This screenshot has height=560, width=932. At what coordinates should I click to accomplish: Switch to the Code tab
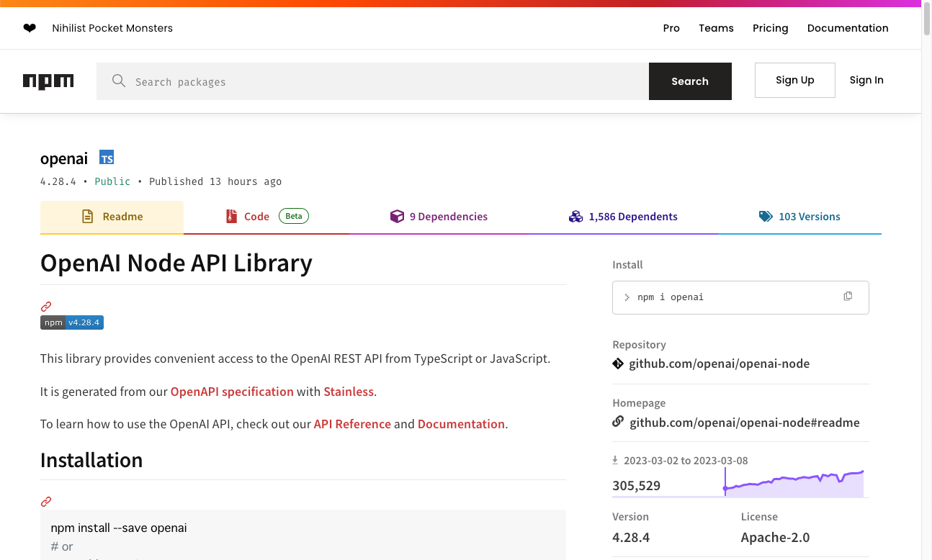tap(266, 217)
